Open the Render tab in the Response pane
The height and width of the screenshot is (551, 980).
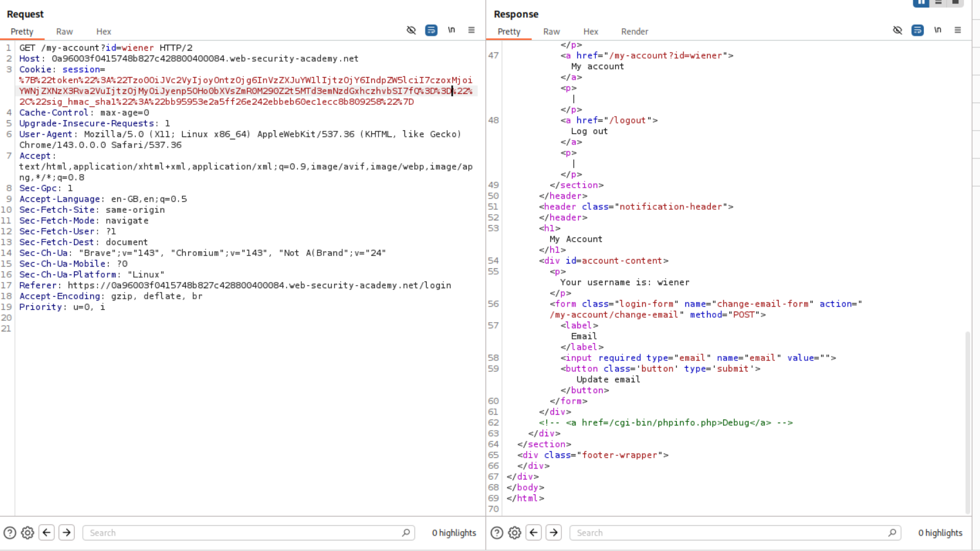point(634,31)
